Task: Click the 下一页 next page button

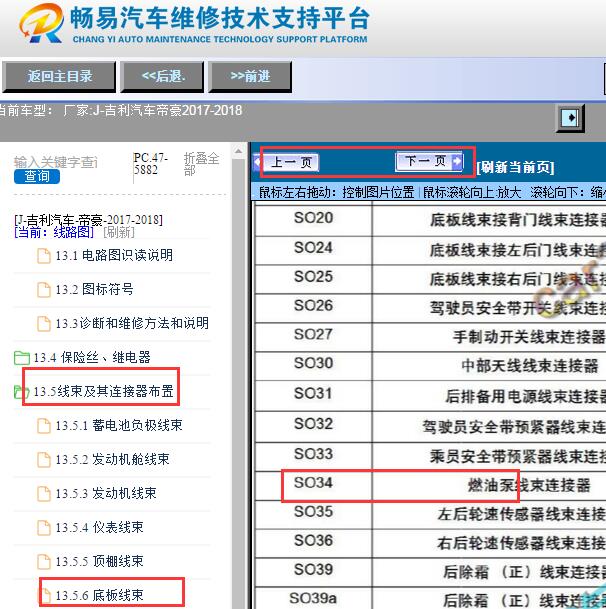Action: click(430, 161)
